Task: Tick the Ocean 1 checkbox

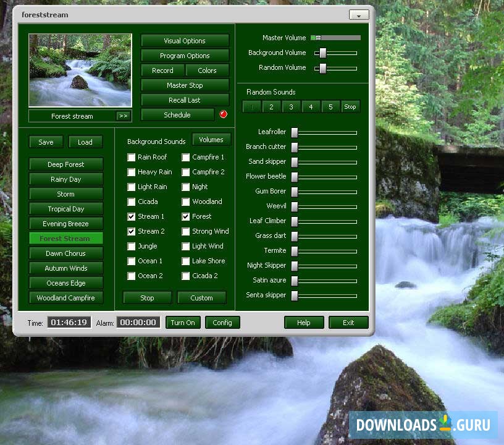Action: [x=131, y=261]
